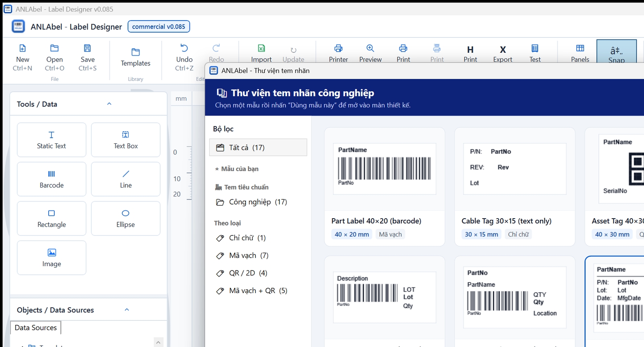Click the Theo loại section heading
This screenshot has height=347, width=644.
pos(227,223)
